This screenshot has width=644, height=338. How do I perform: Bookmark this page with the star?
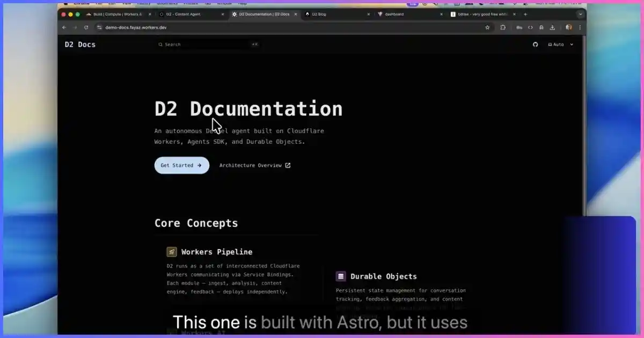point(487,27)
